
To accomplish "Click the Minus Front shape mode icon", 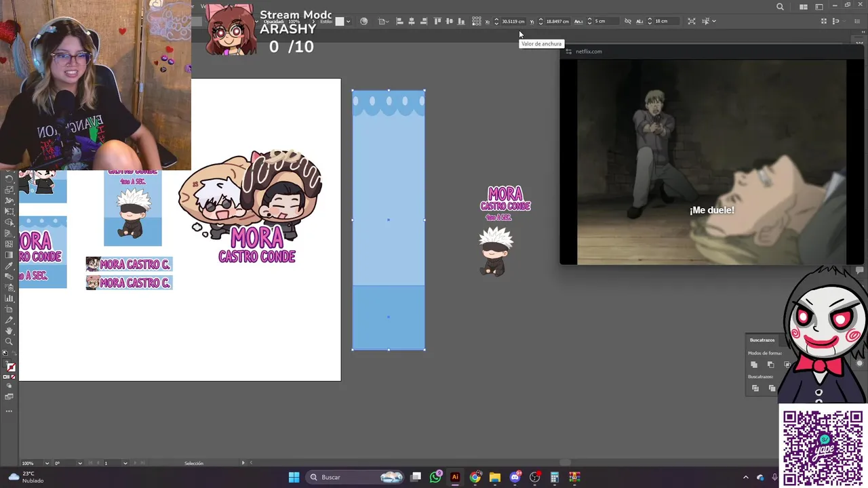I will point(771,365).
